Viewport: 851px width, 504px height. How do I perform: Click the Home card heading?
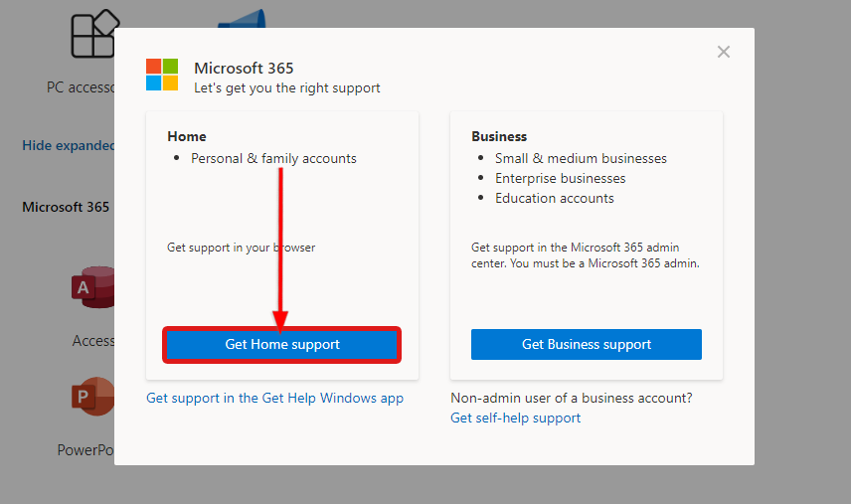[x=187, y=137]
